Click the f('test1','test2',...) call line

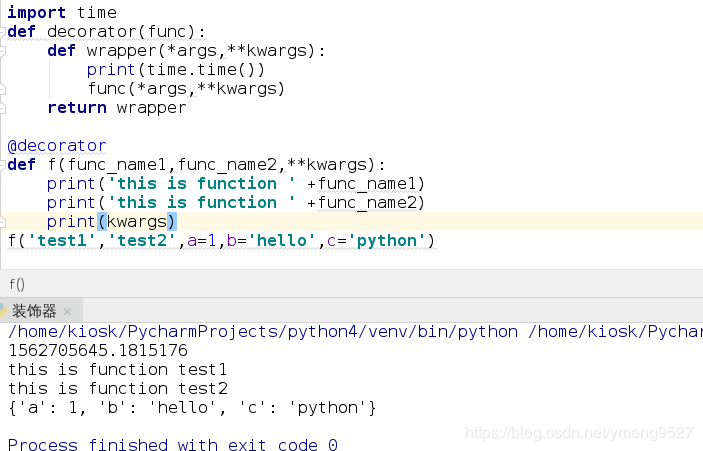click(x=221, y=241)
